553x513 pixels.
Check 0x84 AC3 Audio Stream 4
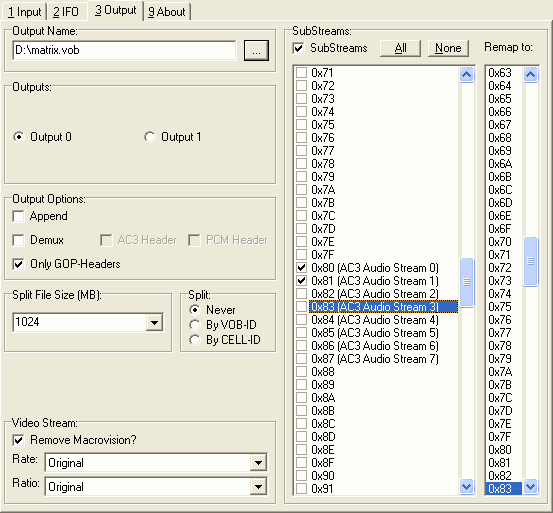pos(301,320)
